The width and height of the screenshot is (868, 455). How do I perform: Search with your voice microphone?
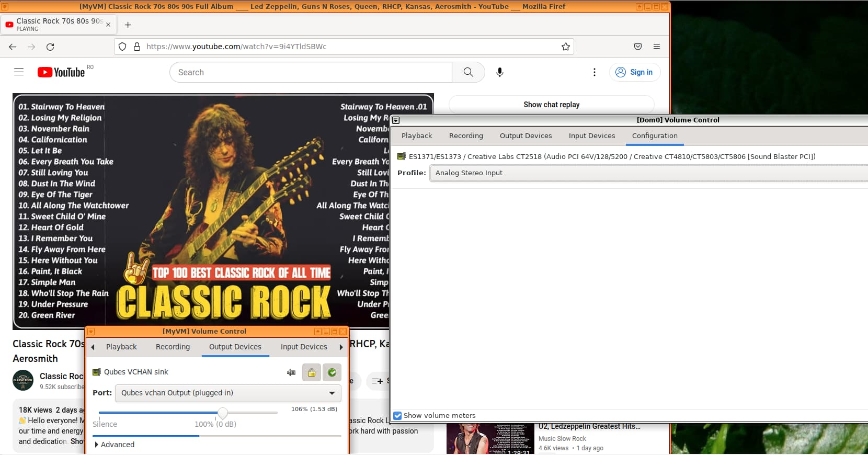coord(500,72)
